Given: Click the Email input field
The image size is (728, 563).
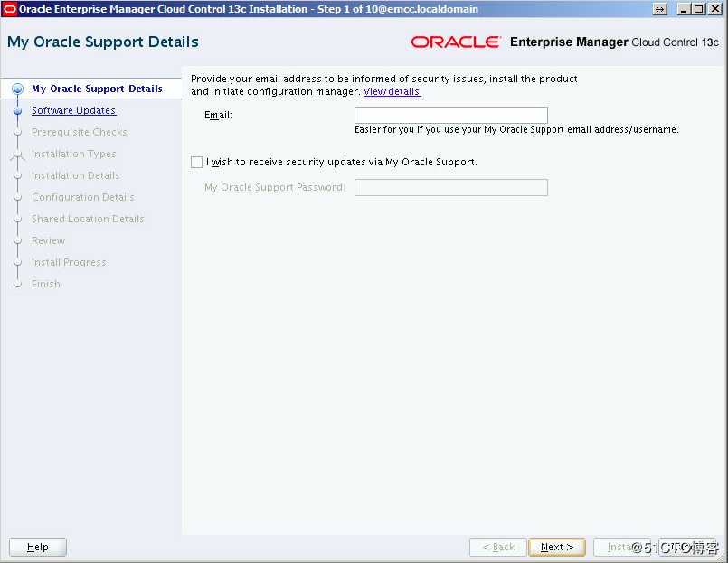Looking at the screenshot, I should pos(451,115).
